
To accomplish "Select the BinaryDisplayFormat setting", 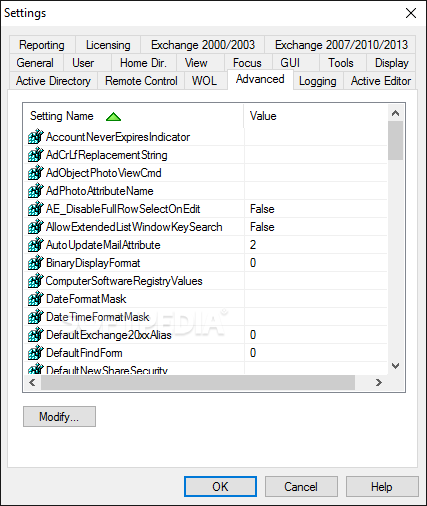I will click(206, 263).
